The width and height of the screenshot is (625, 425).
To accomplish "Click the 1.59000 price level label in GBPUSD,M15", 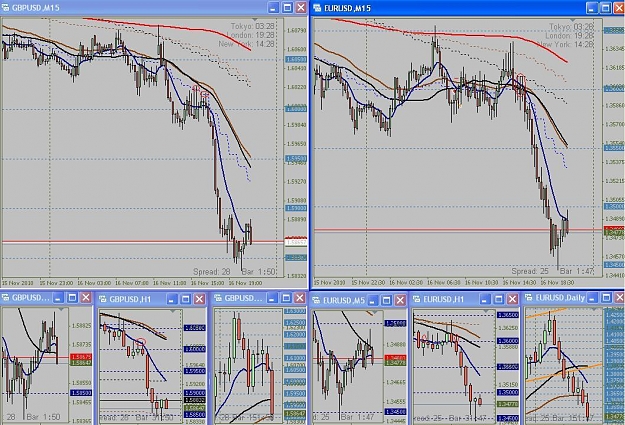I will click(x=296, y=208).
